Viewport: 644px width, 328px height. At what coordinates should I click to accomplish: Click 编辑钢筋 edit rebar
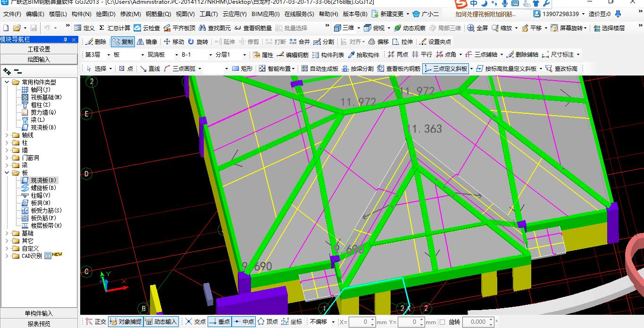coord(293,55)
